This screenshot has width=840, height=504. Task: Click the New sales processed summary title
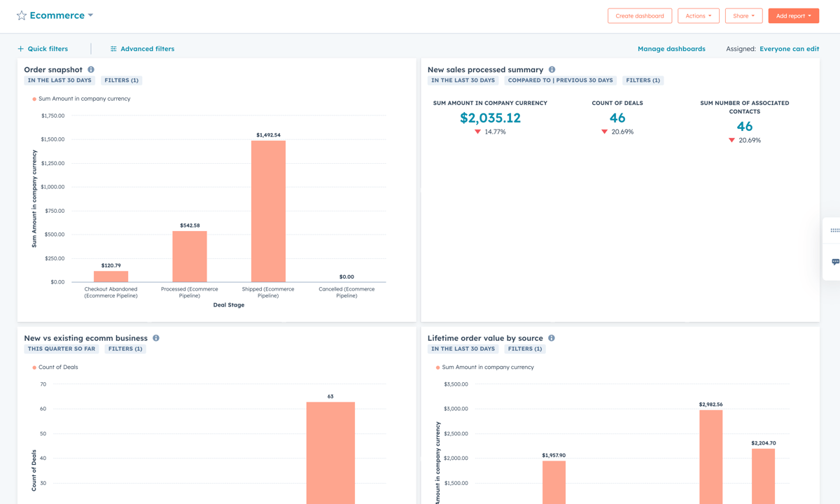[485, 70]
